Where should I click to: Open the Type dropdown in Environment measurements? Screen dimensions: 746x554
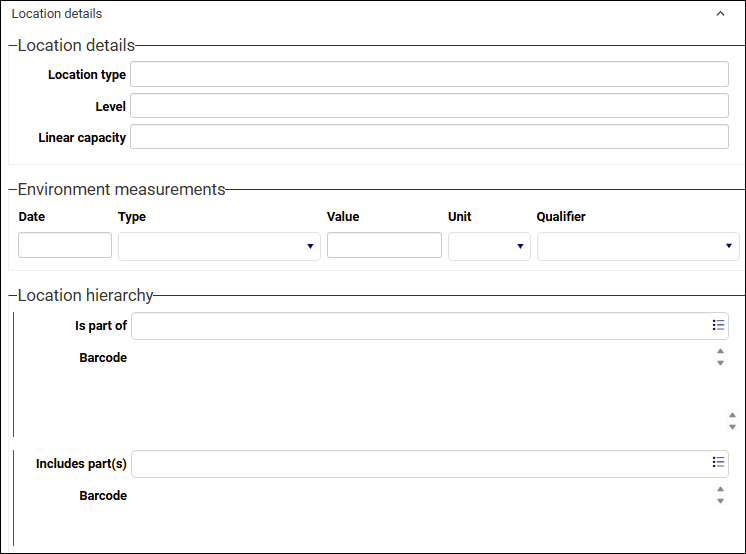click(x=219, y=246)
